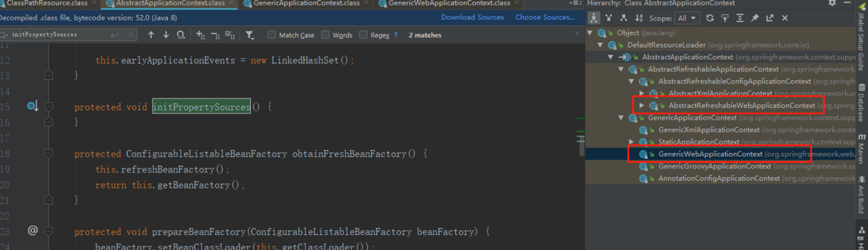Collapse GenericApplicationContext tree node
This screenshot has height=250, width=868.
coord(621,118)
